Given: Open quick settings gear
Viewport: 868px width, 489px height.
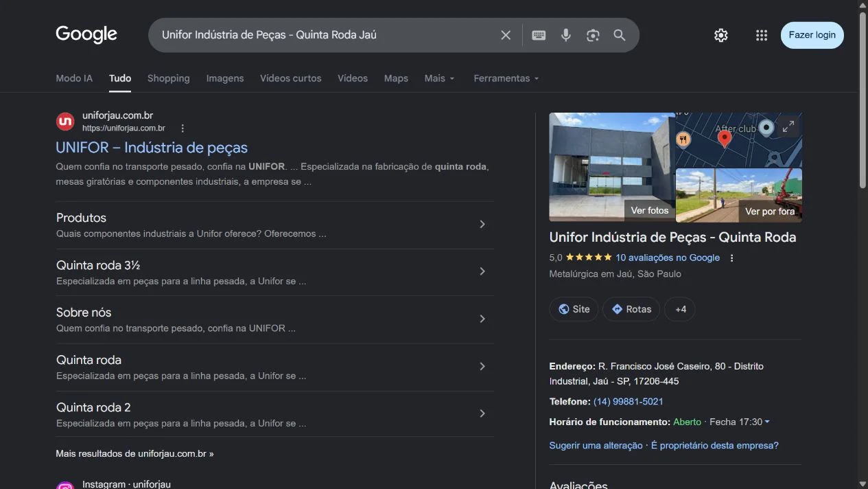Looking at the screenshot, I should click(720, 35).
